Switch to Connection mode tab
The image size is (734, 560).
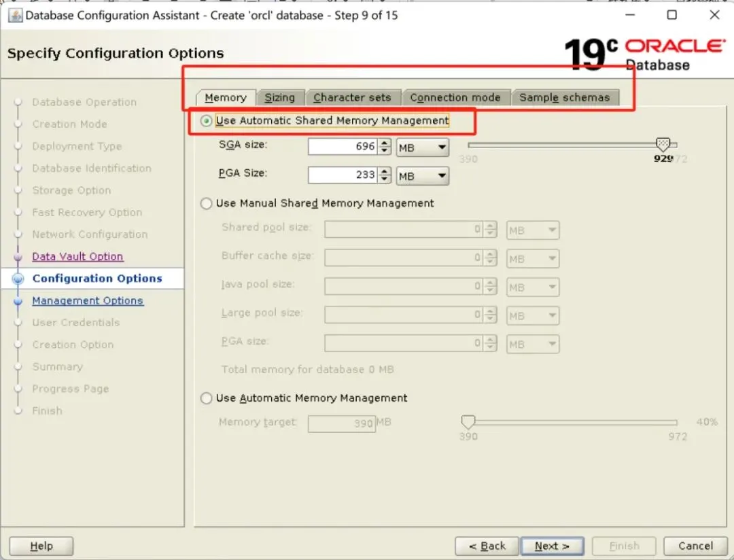pos(455,97)
